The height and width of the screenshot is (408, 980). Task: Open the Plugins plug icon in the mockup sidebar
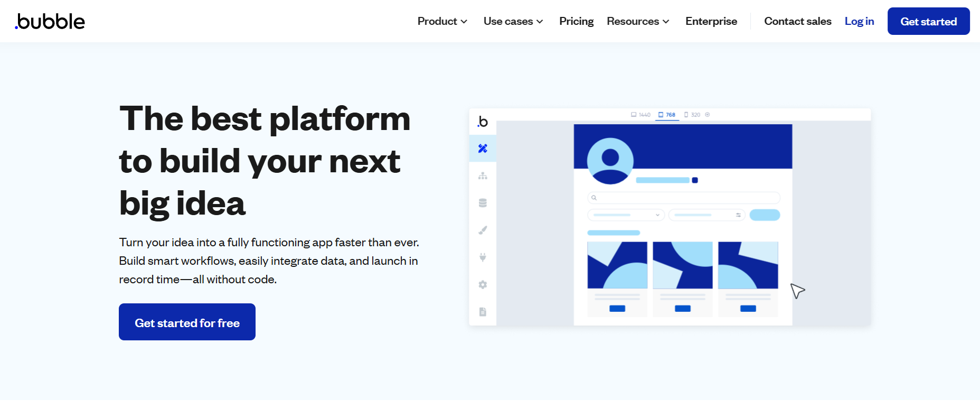click(x=483, y=257)
